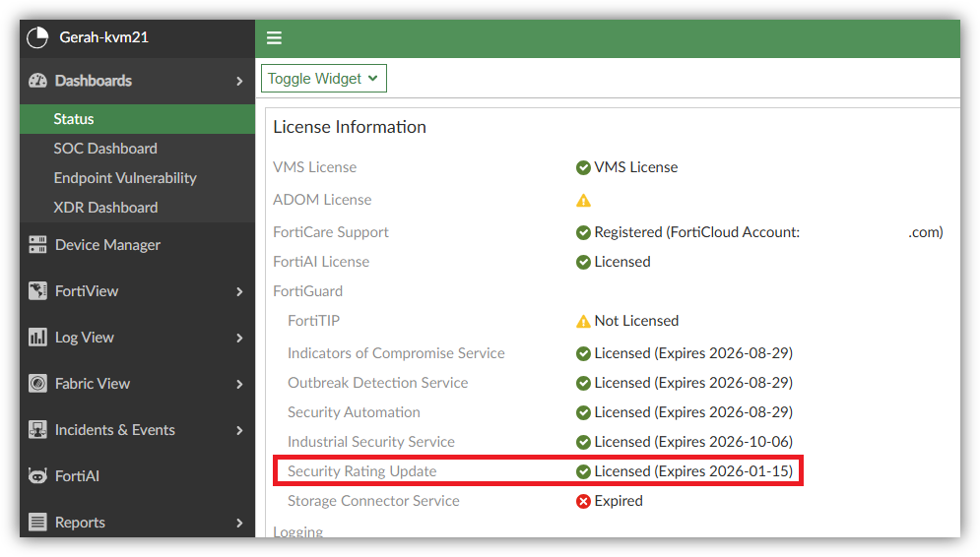This screenshot has height=557, width=980.
Task: Click the Fabric View icon
Action: click(37, 384)
